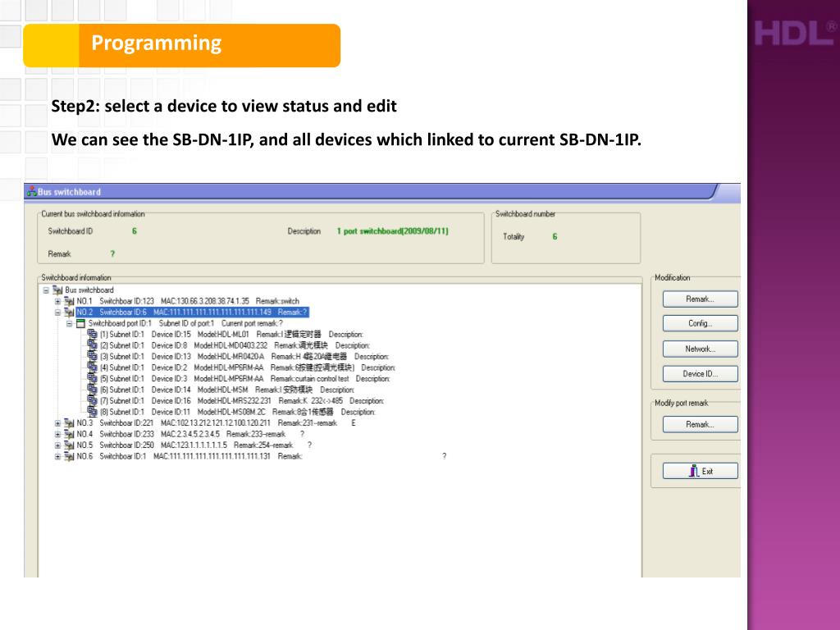Select device row with Model HDL-MRS232.231
Image resolution: width=840 pixels, height=630 pixels.
(242, 400)
